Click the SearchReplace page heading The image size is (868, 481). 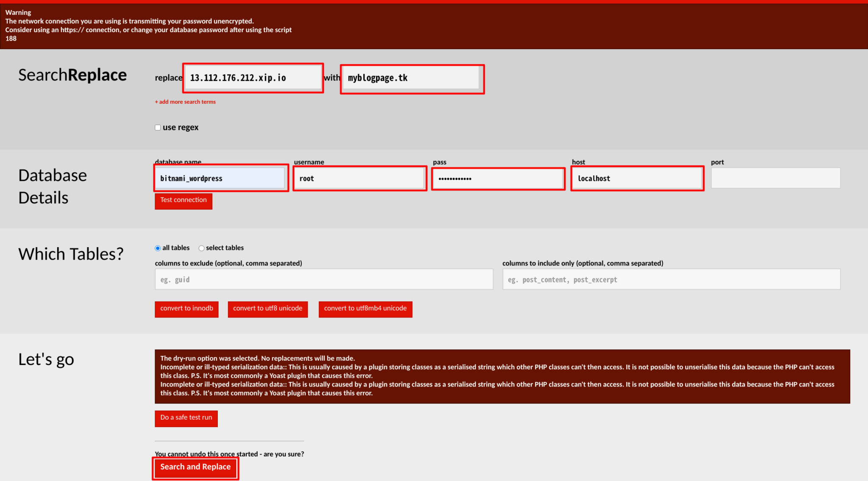(72, 75)
